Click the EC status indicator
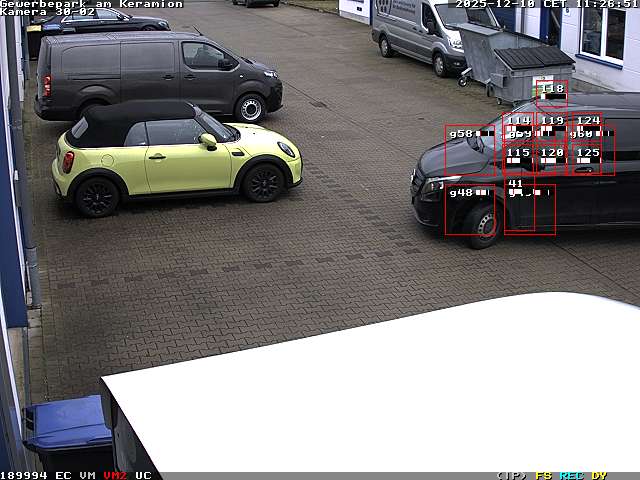The height and width of the screenshot is (480, 640). point(63,475)
